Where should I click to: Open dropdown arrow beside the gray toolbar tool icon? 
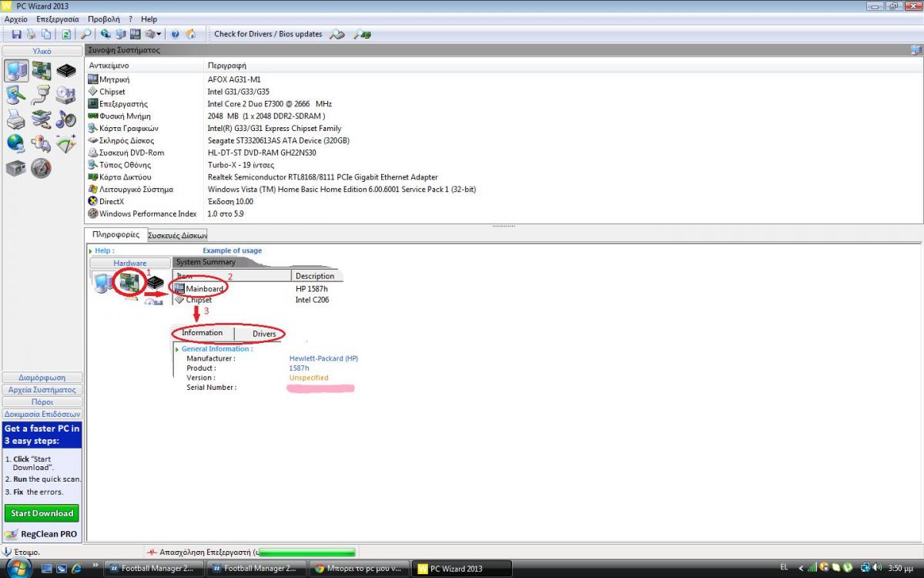click(159, 34)
